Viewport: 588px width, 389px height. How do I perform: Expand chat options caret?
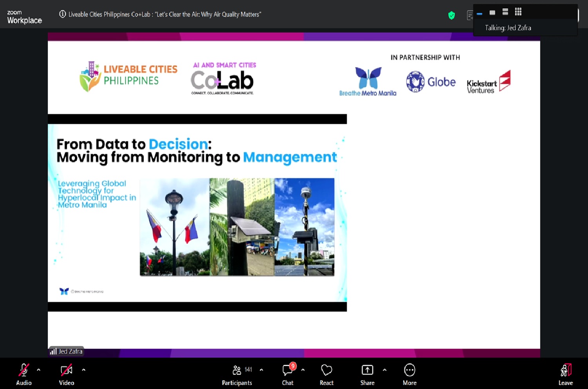click(x=303, y=369)
